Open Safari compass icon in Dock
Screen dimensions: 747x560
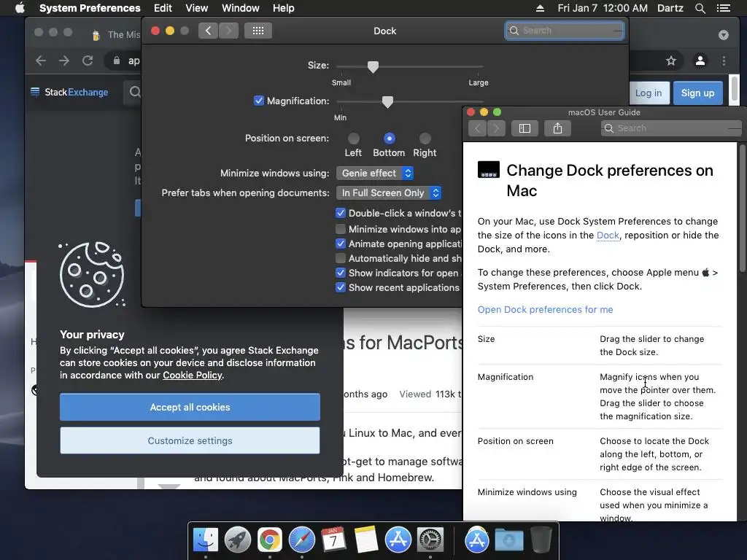(x=301, y=540)
